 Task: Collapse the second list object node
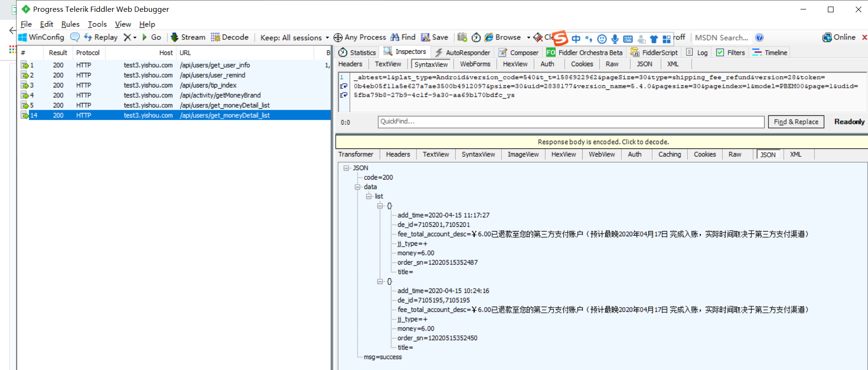tap(380, 281)
